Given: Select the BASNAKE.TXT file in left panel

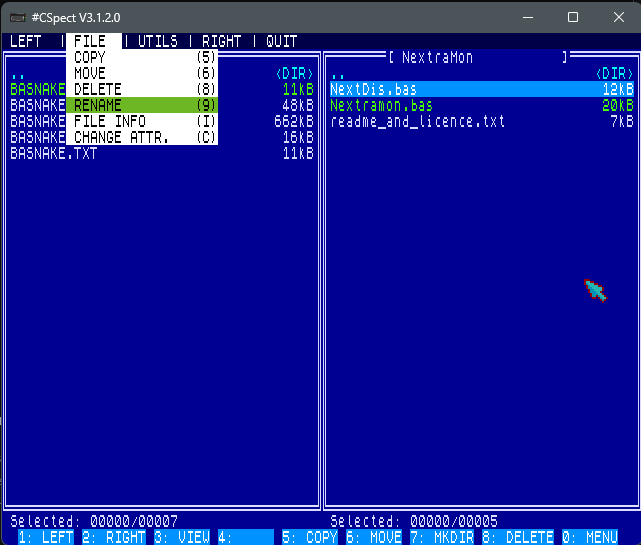Looking at the screenshot, I should 162,153.
